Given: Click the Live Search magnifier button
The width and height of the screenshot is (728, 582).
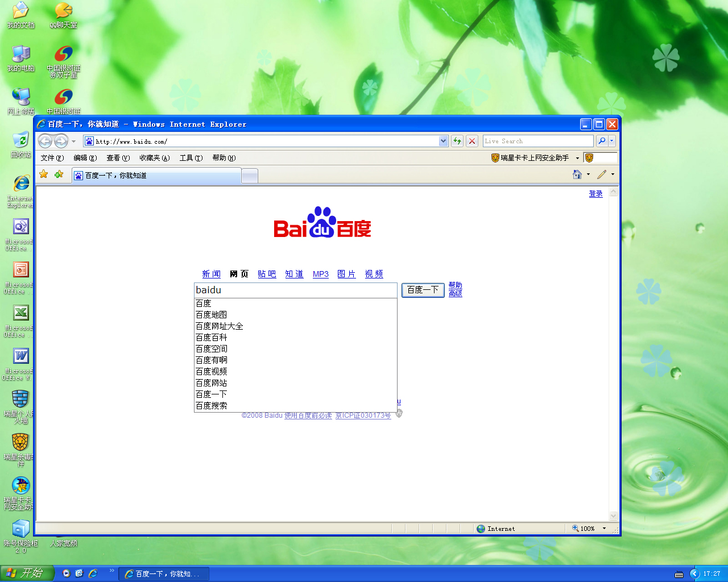Looking at the screenshot, I should (601, 141).
